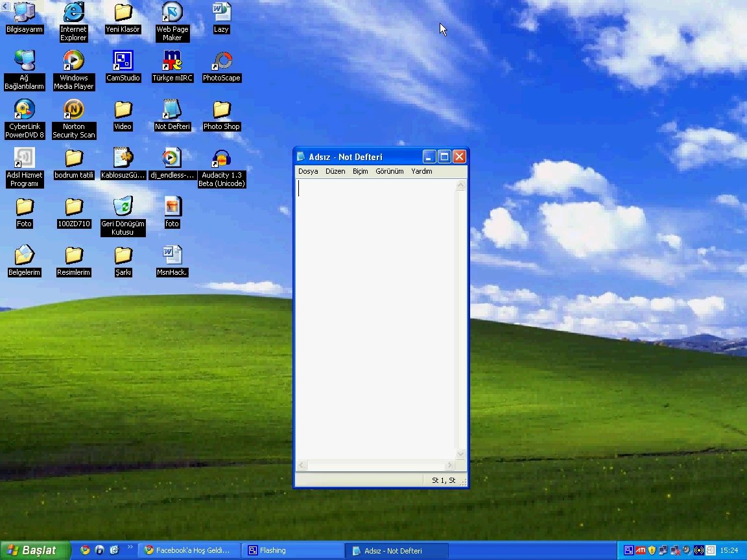Screen dimensions: 747x560
Task: Select the Photo Shop folder
Action: point(222,115)
